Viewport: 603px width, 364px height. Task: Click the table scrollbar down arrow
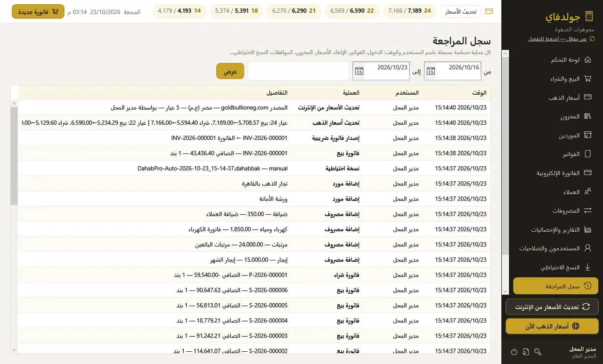click(x=14, y=350)
